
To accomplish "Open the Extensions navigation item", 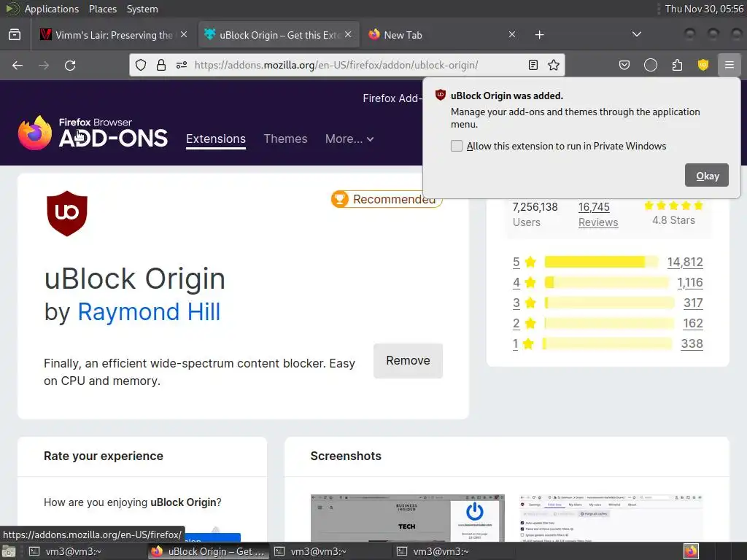I will tap(216, 139).
